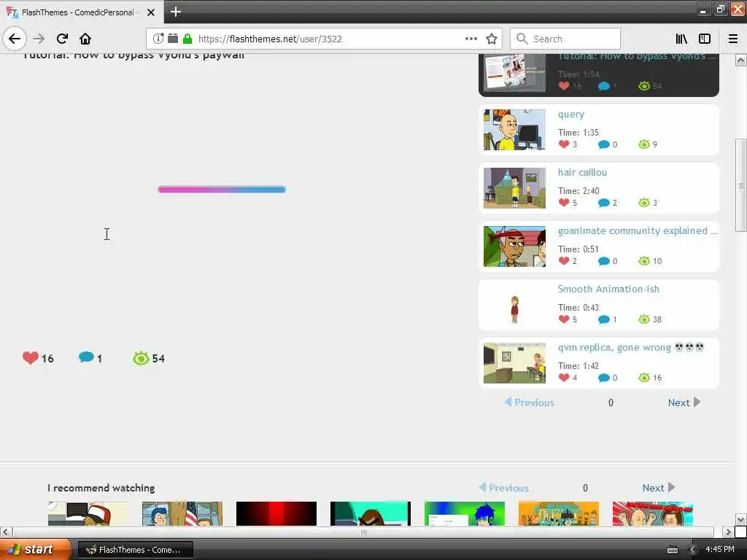Click Next in 'I recommend watching' section
The height and width of the screenshot is (560, 747).
[659, 488]
